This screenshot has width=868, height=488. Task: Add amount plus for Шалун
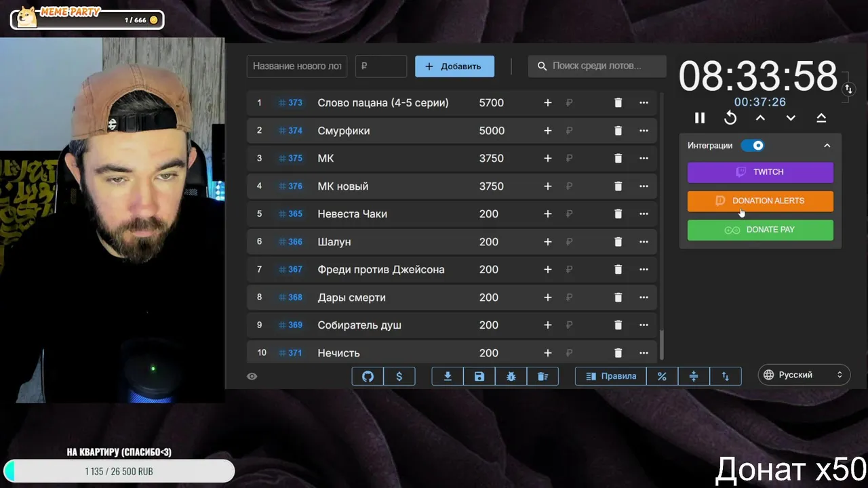click(x=548, y=242)
